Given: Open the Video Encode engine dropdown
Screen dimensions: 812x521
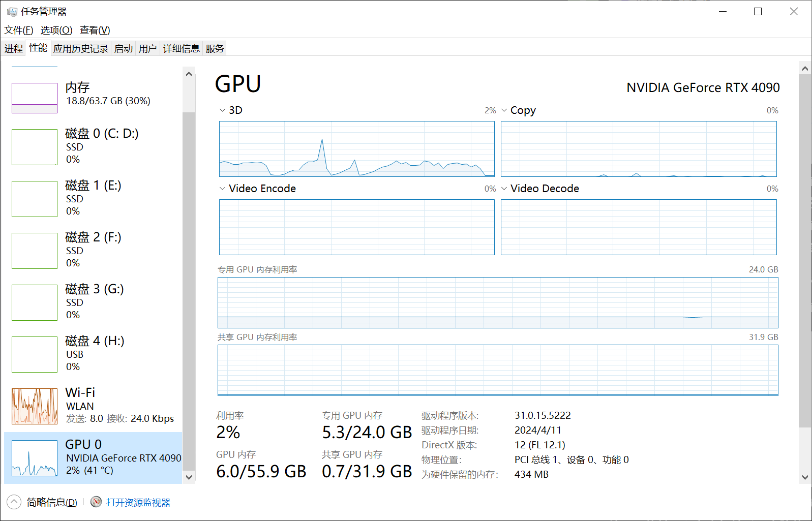Looking at the screenshot, I should [x=222, y=189].
